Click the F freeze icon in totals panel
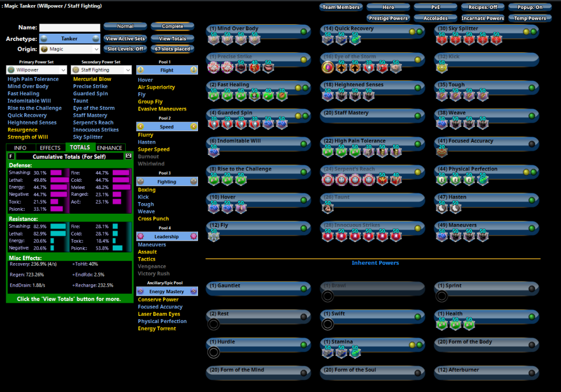 pos(11,156)
